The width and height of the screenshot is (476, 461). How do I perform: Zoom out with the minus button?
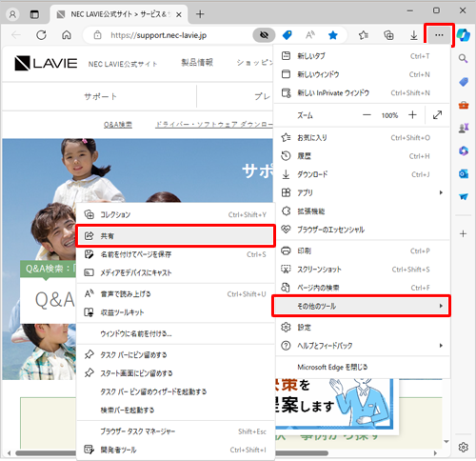pos(367,115)
